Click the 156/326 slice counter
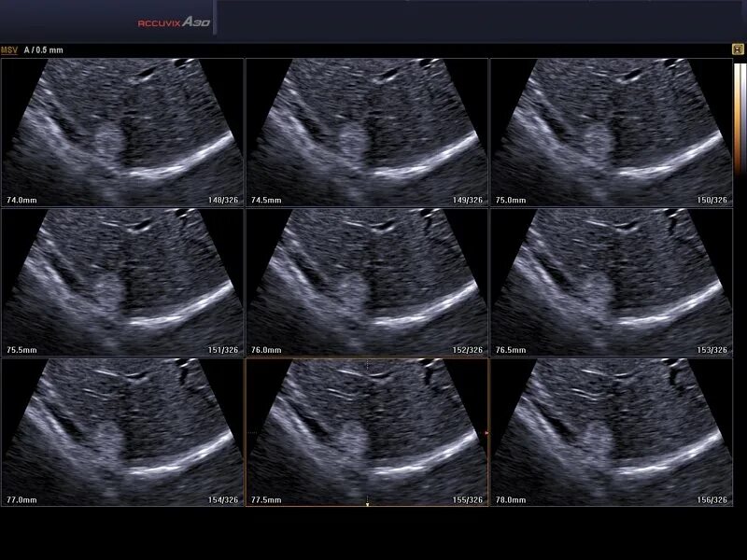Image resolution: width=747 pixels, height=560 pixels. click(x=712, y=500)
